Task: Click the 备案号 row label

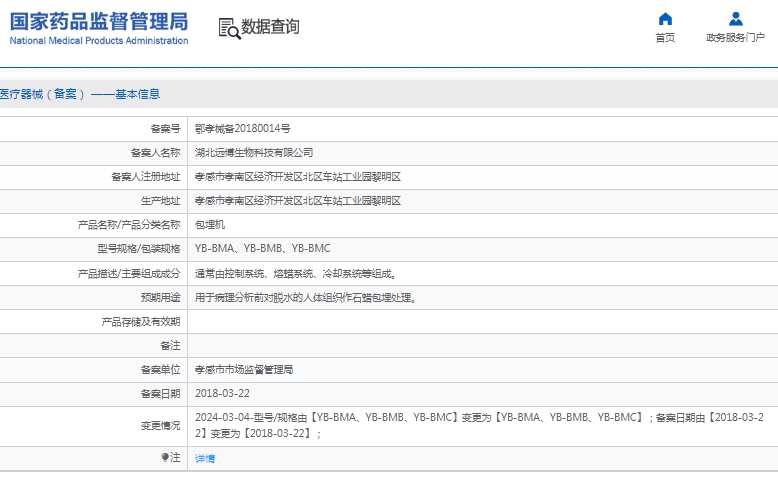Action: 165,129
